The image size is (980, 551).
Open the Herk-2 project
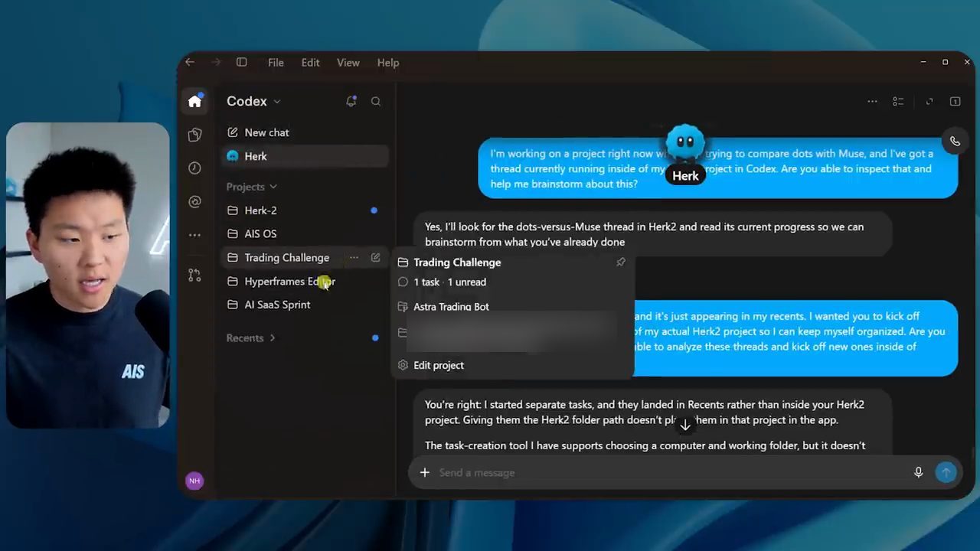pos(305,210)
